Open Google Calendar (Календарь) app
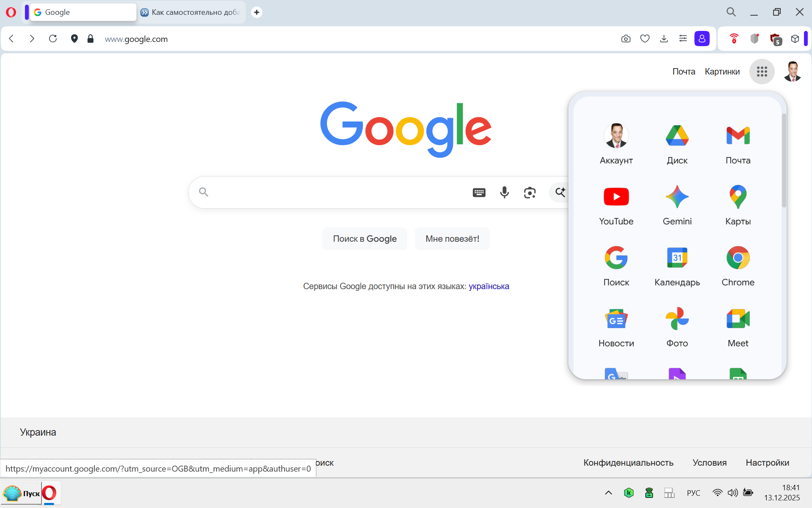Viewport: 812px width, 508px height. click(677, 258)
